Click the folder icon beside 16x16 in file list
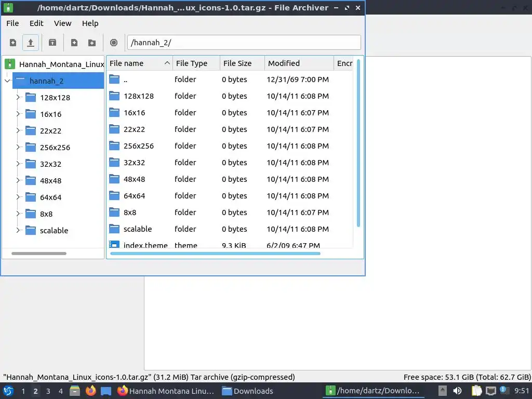 [114, 113]
